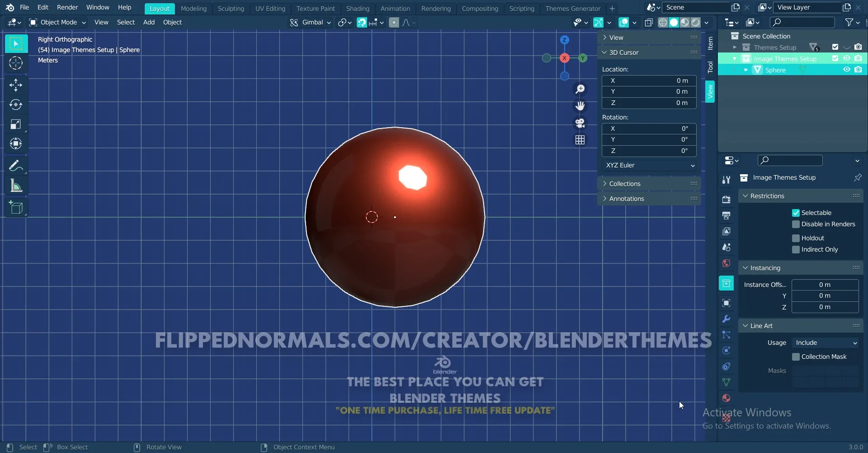The width and height of the screenshot is (868, 453).
Task: Open the Output properties tab icon
Action: (726, 215)
